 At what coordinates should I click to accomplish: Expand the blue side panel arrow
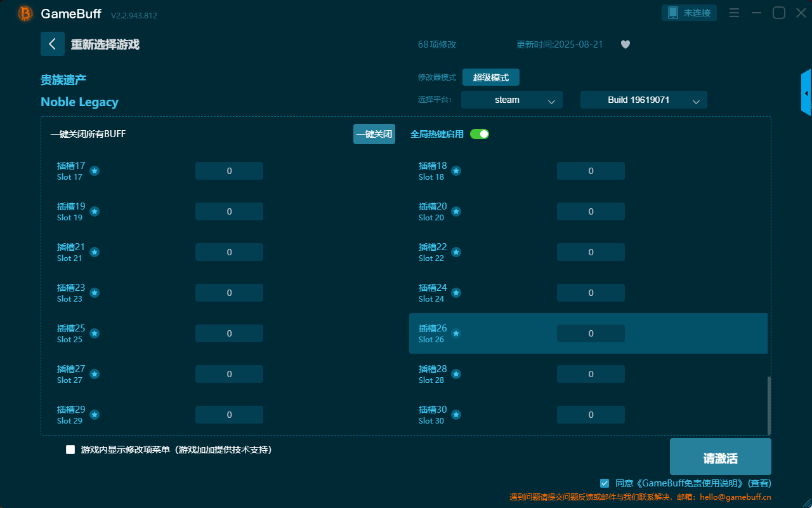tap(806, 93)
